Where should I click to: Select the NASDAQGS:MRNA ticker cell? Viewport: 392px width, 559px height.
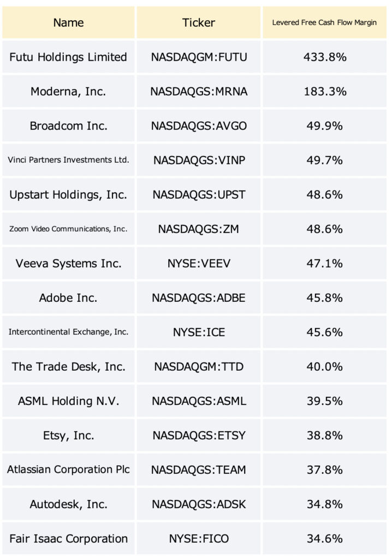199,91
